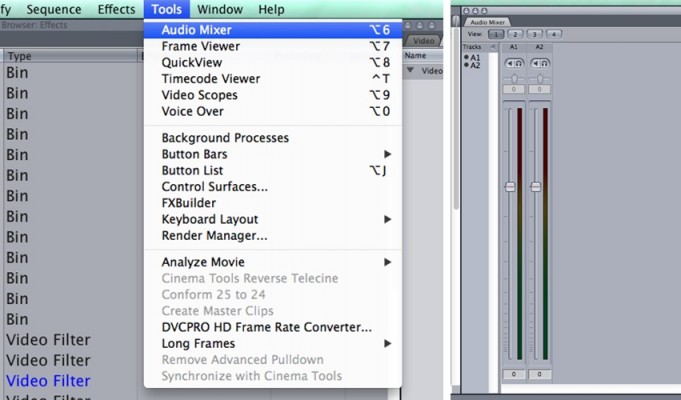Select Background Processes menu item
Screen dimensions: 681x400
[273, 138]
